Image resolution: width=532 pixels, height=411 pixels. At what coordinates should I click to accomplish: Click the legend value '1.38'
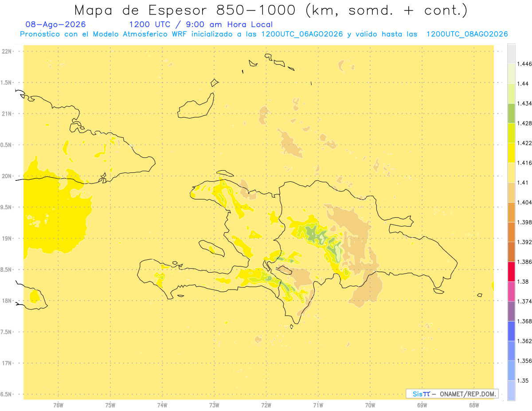click(523, 282)
